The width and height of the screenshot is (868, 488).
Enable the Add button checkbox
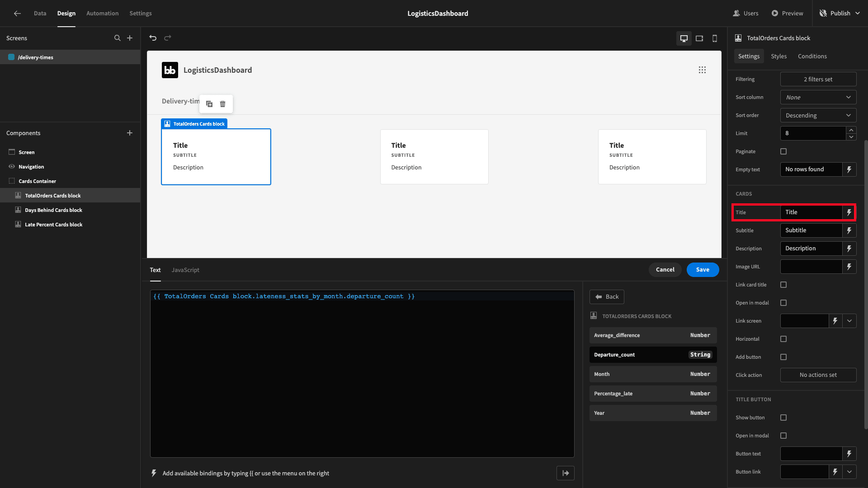[783, 357]
